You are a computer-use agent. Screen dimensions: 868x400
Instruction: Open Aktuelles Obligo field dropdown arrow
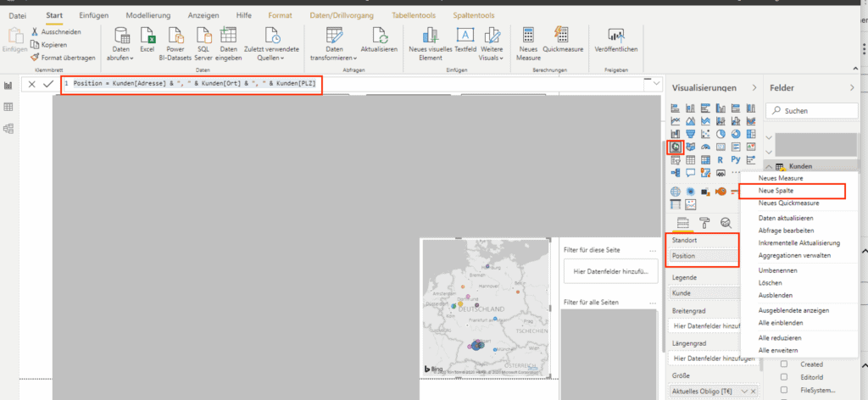[745, 390]
